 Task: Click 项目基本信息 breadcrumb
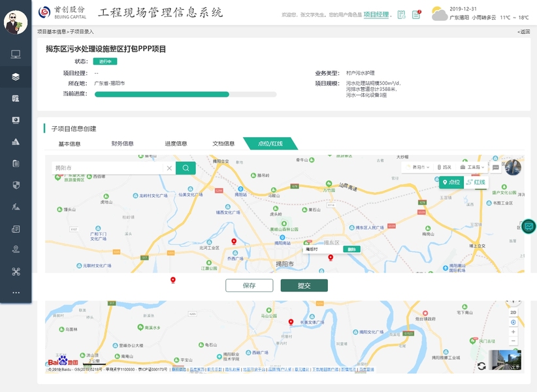(x=52, y=31)
